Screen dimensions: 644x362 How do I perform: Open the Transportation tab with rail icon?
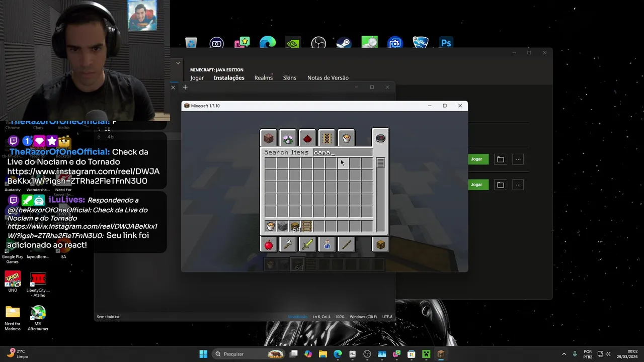click(x=327, y=138)
